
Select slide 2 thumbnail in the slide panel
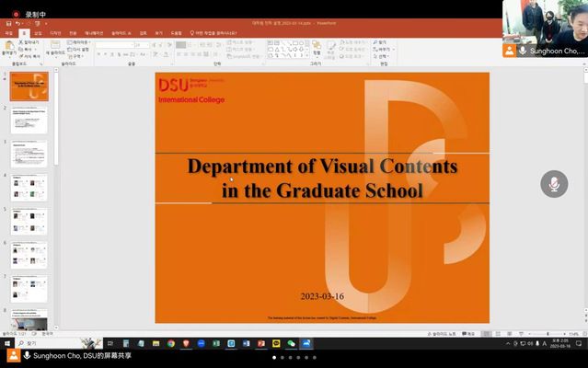pyautogui.click(x=29, y=121)
